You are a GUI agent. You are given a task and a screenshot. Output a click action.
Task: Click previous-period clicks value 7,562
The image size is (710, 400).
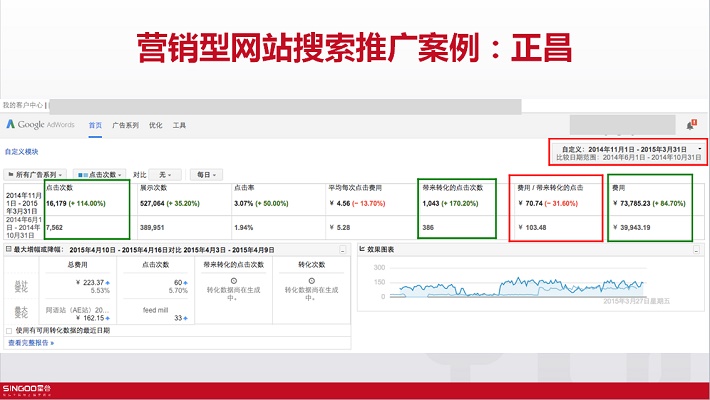point(54,227)
